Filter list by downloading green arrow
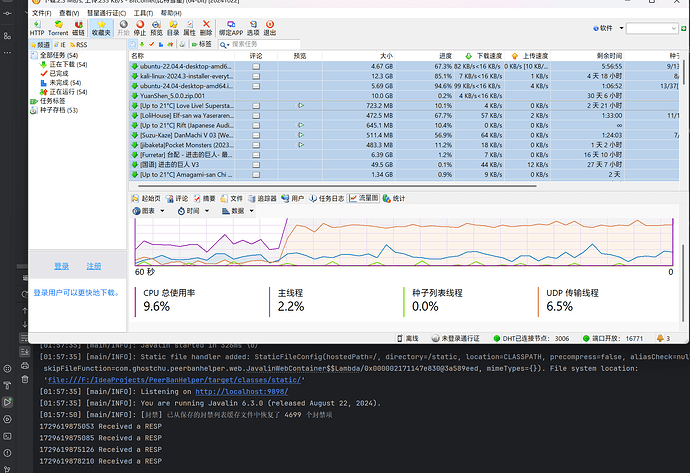 [142, 44]
